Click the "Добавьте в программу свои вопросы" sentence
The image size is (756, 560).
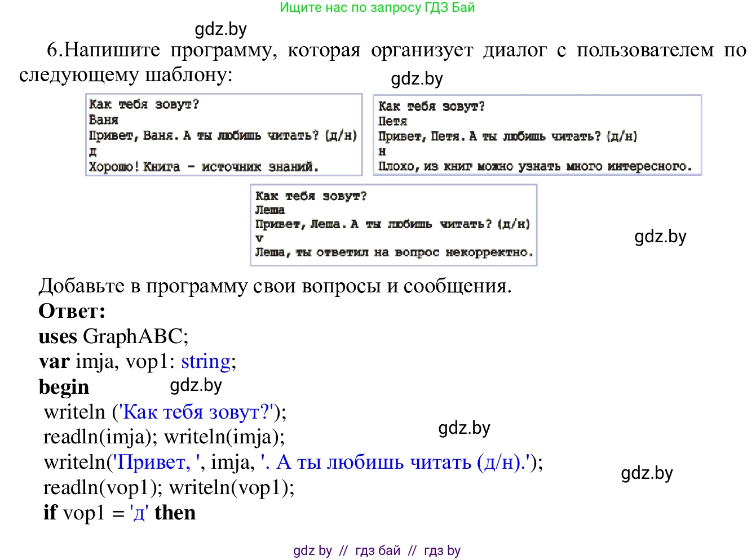(x=275, y=286)
